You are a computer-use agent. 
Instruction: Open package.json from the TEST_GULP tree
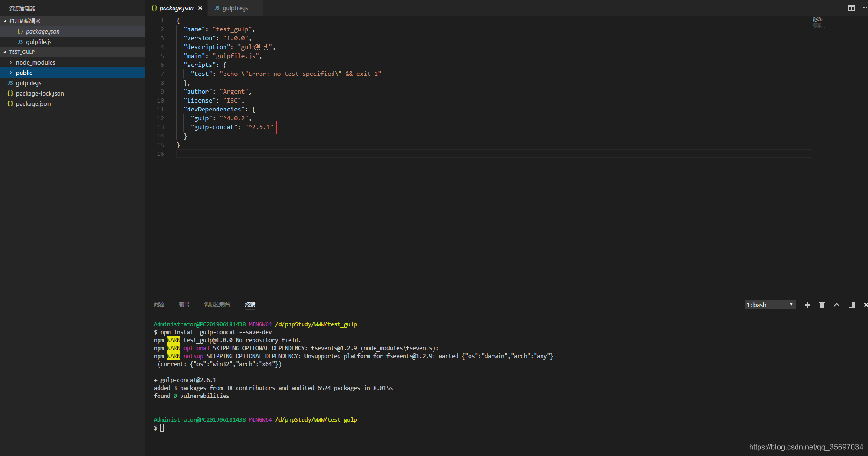[72, 103]
